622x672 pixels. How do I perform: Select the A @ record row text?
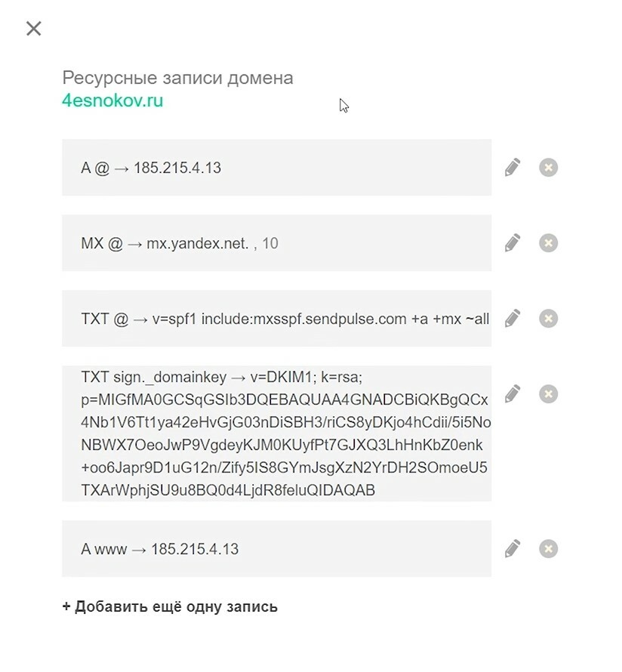(151, 168)
